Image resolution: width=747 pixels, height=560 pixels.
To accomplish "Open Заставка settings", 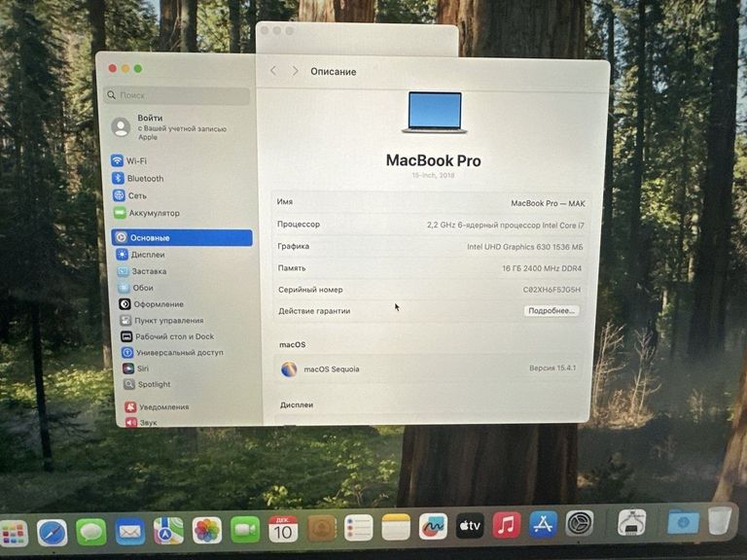I will pyautogui.click(x=142, y=271).
